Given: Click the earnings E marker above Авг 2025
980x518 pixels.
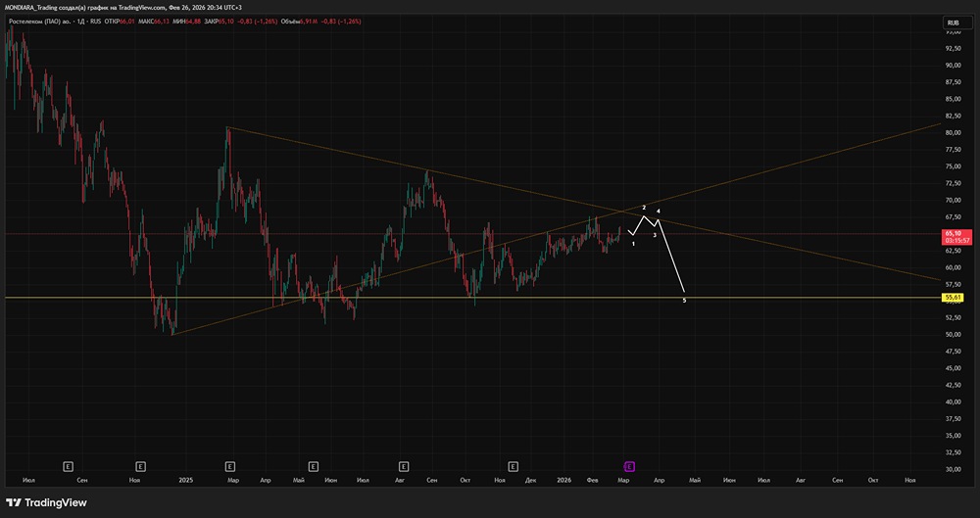Looking at the screenshot, I should (x=403, y=467).
